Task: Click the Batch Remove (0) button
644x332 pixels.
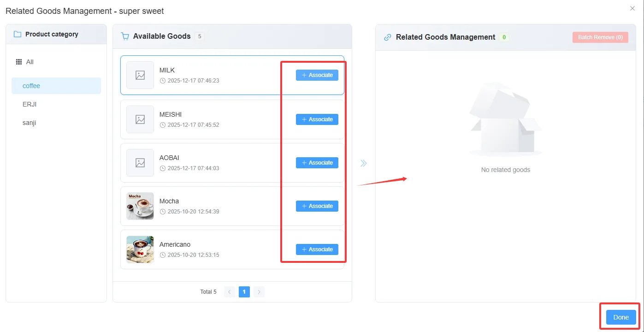Action: tap(600, 37)
